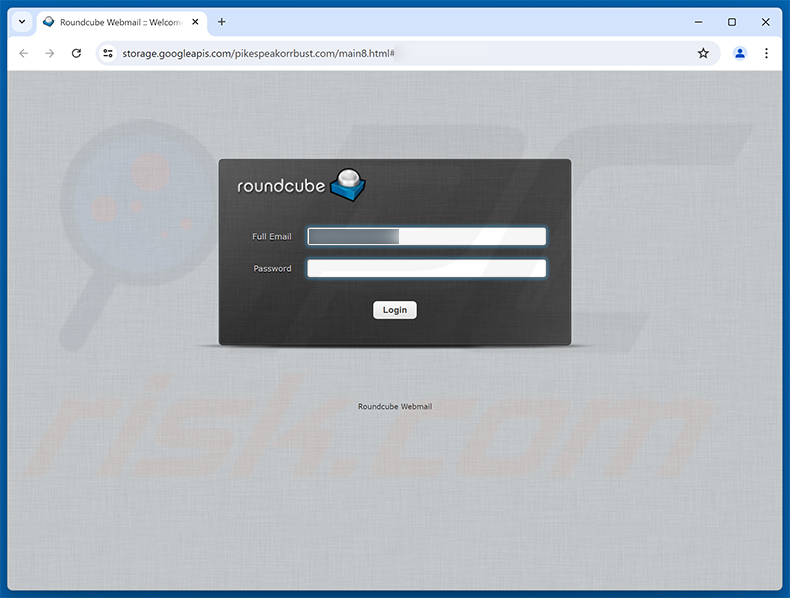This screenshot has width=790, height=598.
Task: Reload the current page
Action: tap(76, 53)
